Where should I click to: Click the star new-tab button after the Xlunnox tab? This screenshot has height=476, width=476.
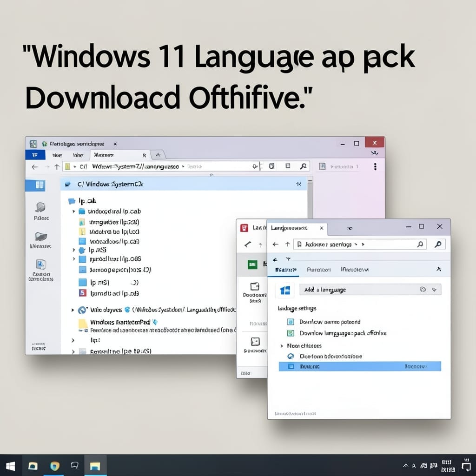158,155
